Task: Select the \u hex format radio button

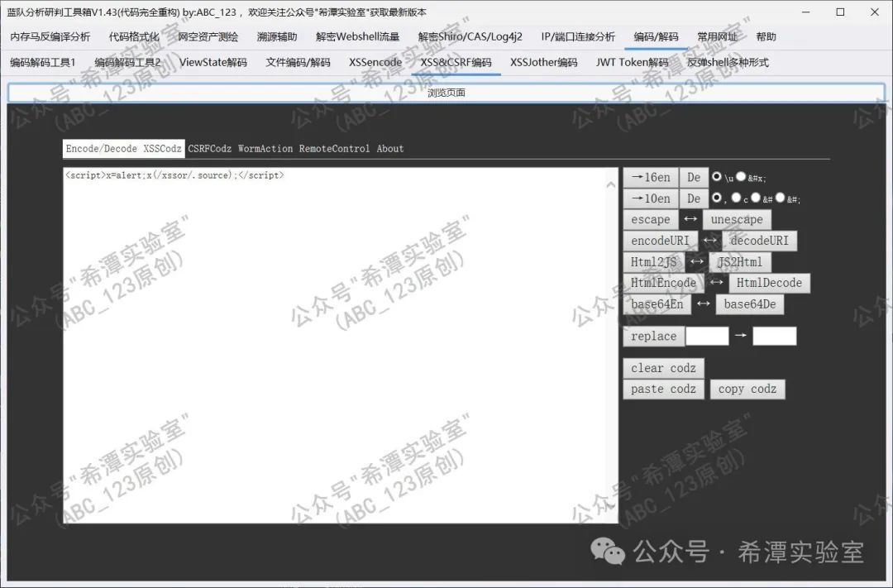Action: pyautogui.click(x=716, y=177)
